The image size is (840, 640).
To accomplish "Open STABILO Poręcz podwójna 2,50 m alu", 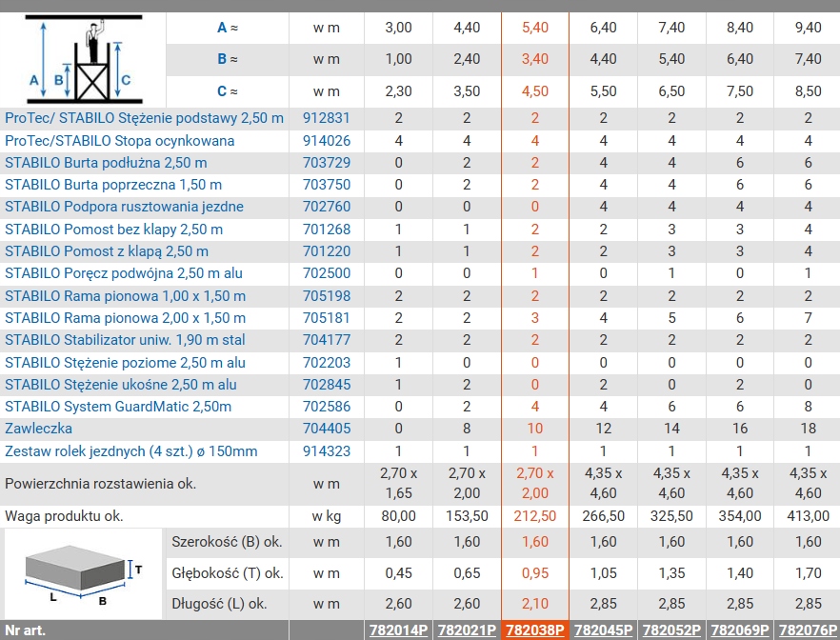I will pyautogui.click(x=123, y=273).
